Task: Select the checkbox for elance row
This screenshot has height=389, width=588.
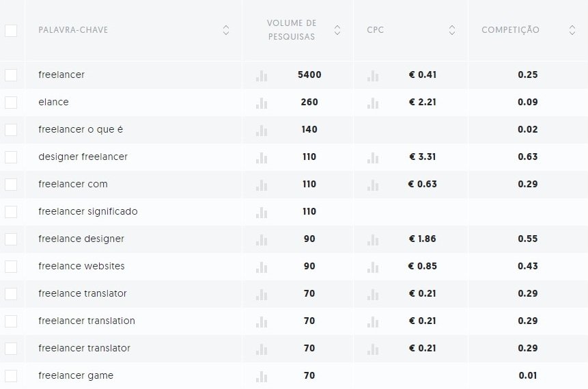Action: pos(11,103)
